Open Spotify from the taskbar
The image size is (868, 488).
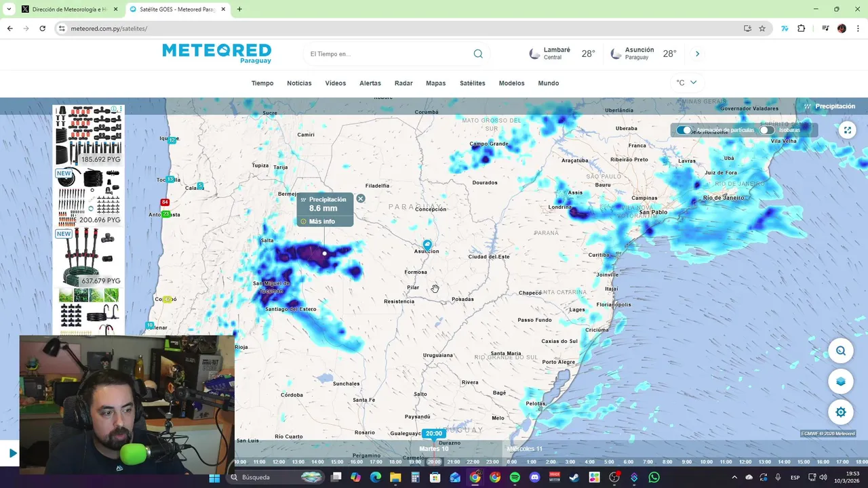pos(515,477)
